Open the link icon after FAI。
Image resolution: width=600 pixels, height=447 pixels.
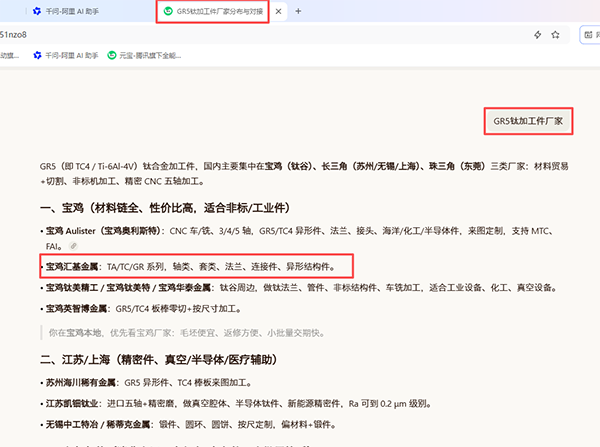[x=73, y=246]
